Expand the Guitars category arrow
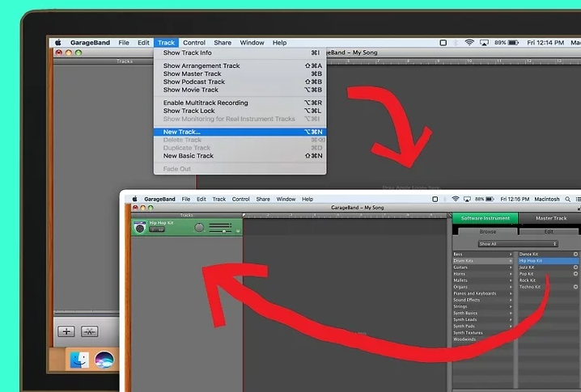This screenshot has width=581, height=392. [x=511, y=267]
